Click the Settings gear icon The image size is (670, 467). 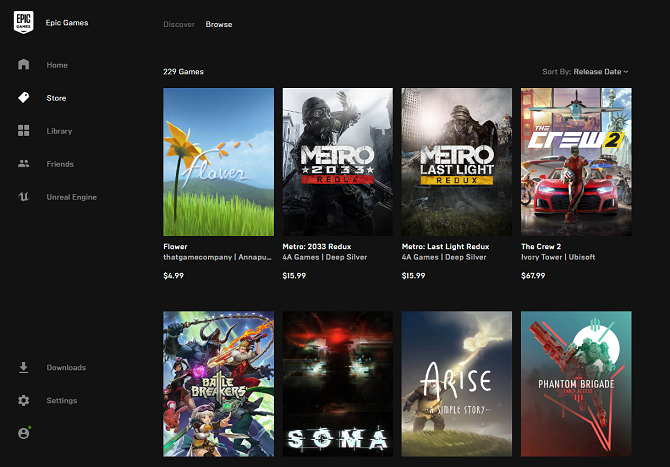click(x=24, y=400)
